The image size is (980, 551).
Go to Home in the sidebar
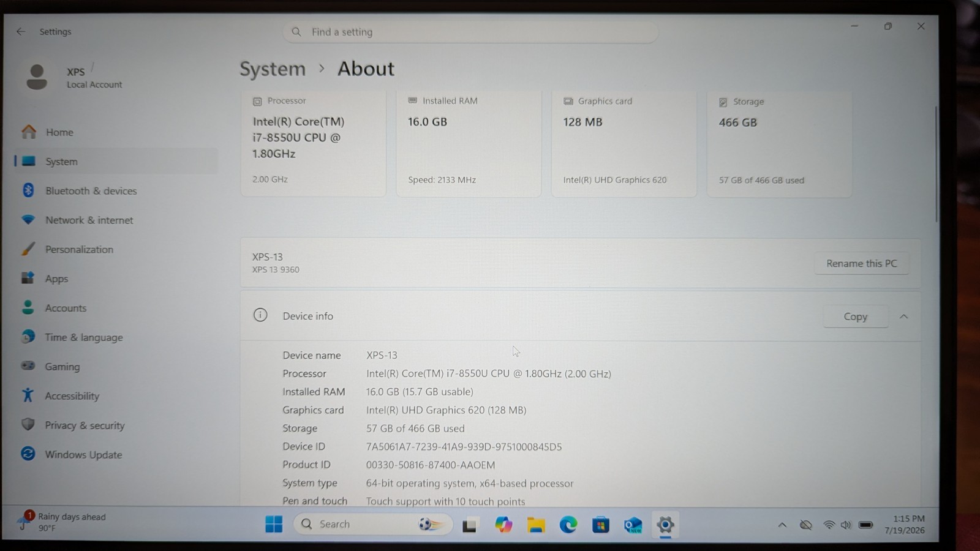[x=116, y=132]
